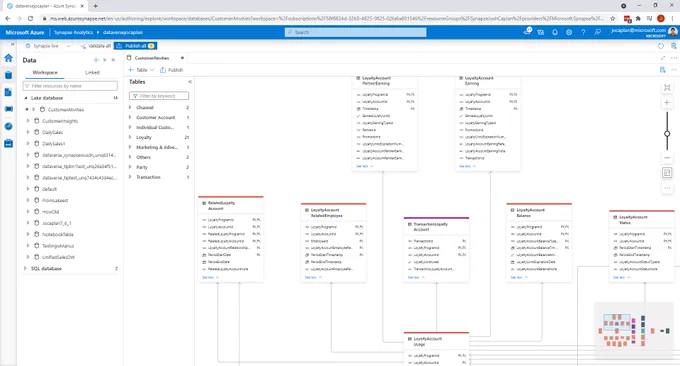
Task: Open the Manage hub toolbox icon
Action: [8, 143]
